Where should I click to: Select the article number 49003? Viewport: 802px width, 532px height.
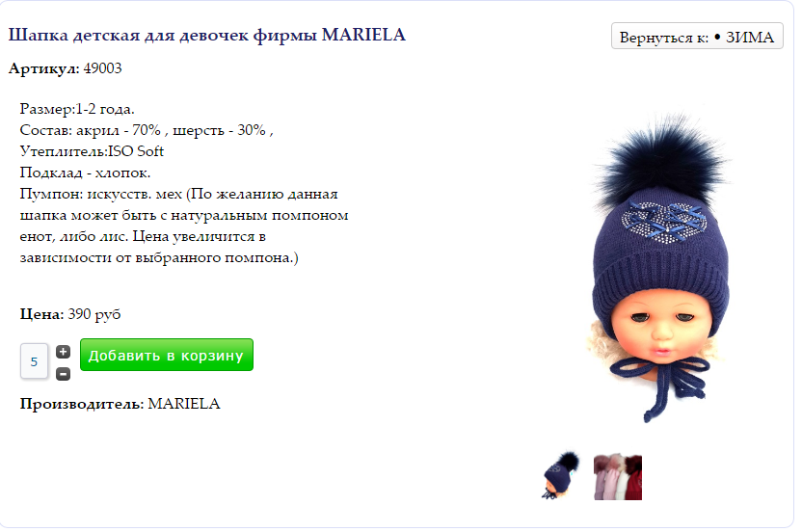[103, 68]
